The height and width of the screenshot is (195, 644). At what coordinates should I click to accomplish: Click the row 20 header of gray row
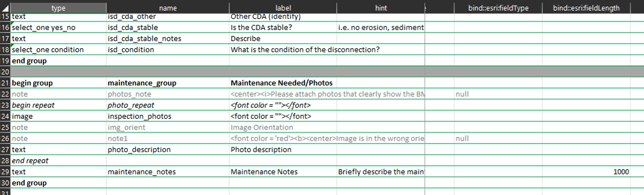point(5,72)
